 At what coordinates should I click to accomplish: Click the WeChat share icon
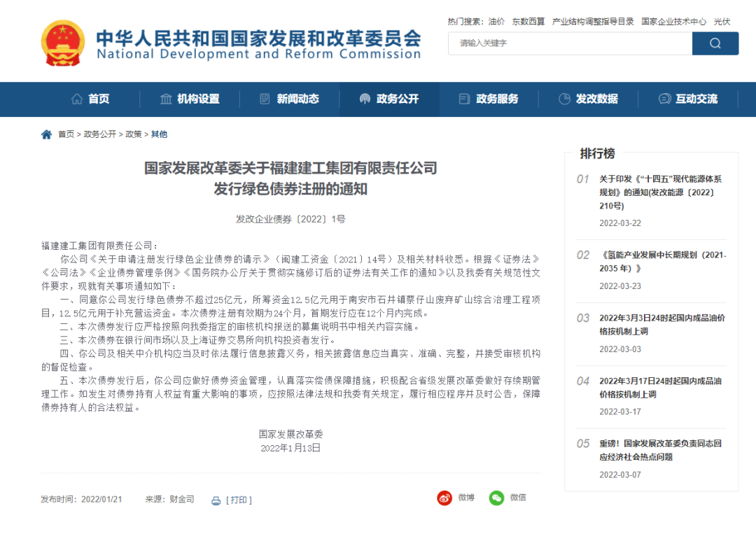[x=497, y=498]
